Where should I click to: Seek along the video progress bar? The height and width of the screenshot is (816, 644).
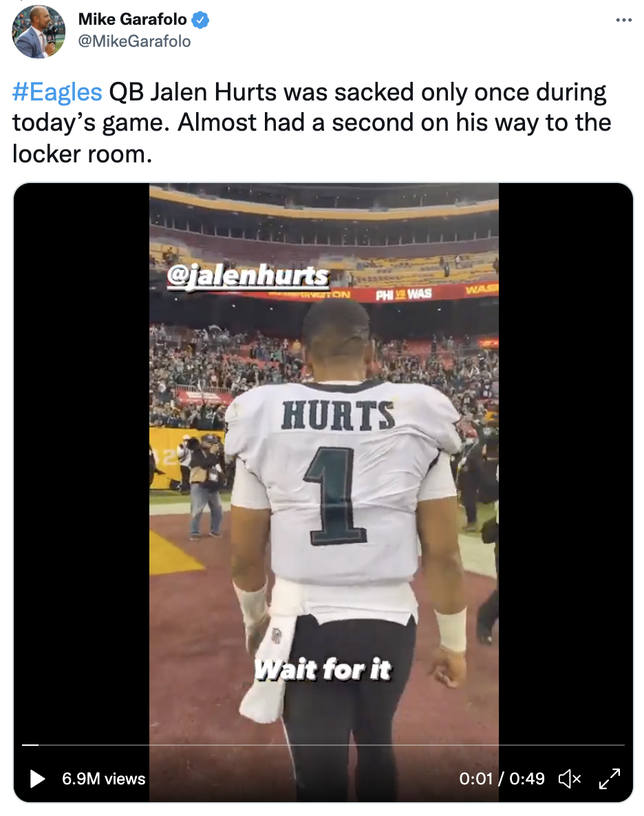(323, 745)
